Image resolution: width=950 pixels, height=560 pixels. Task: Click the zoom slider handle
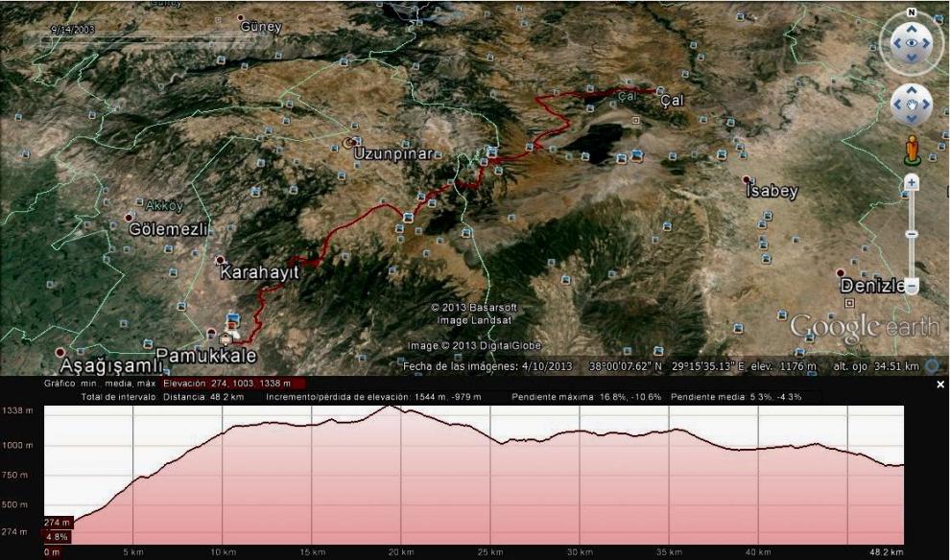pos(911,234)
